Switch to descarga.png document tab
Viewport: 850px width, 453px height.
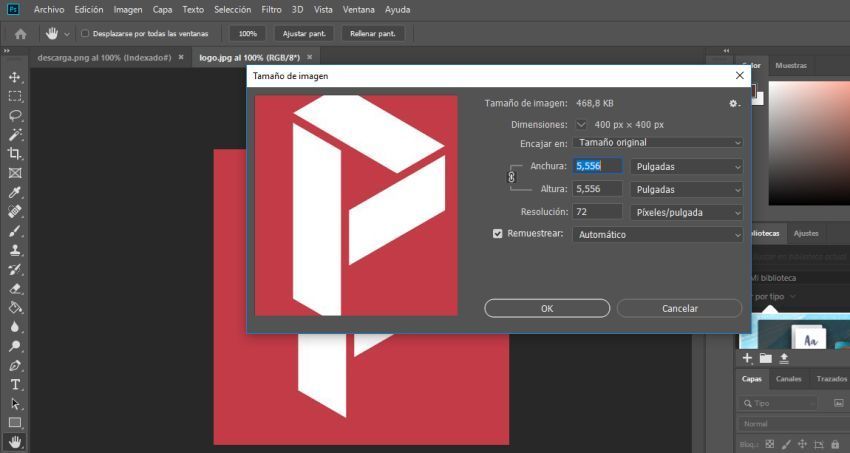tap(104, 57)
